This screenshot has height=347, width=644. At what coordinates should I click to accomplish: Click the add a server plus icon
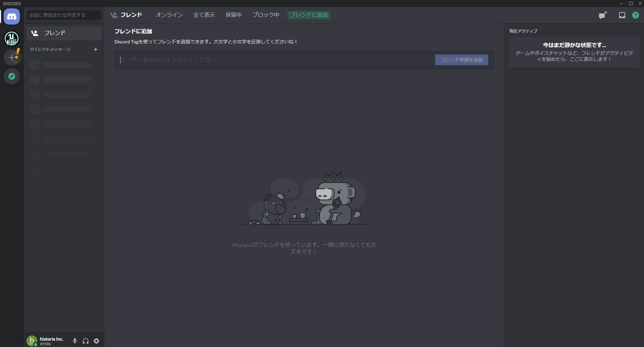[12, 57]
